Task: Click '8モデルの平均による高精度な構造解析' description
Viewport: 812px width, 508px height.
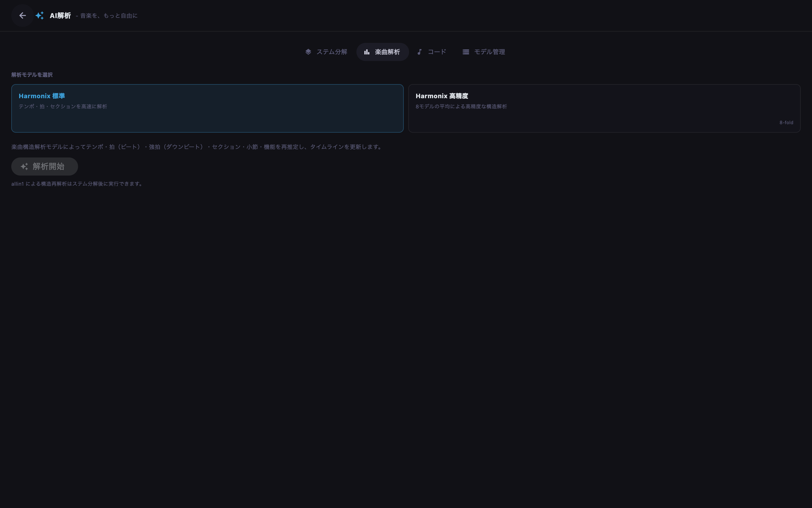Action: click(461, 106)
